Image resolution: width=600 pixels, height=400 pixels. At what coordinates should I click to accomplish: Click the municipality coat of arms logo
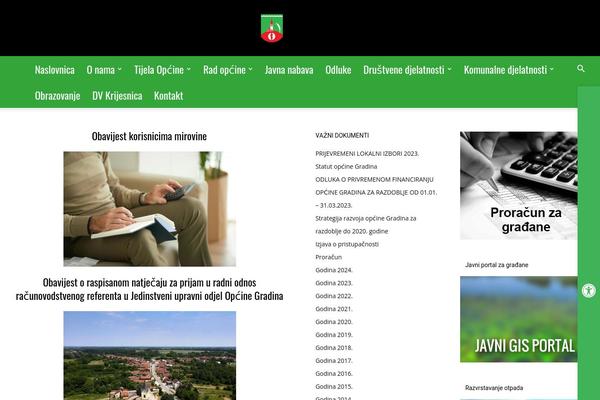click(272, 28)
